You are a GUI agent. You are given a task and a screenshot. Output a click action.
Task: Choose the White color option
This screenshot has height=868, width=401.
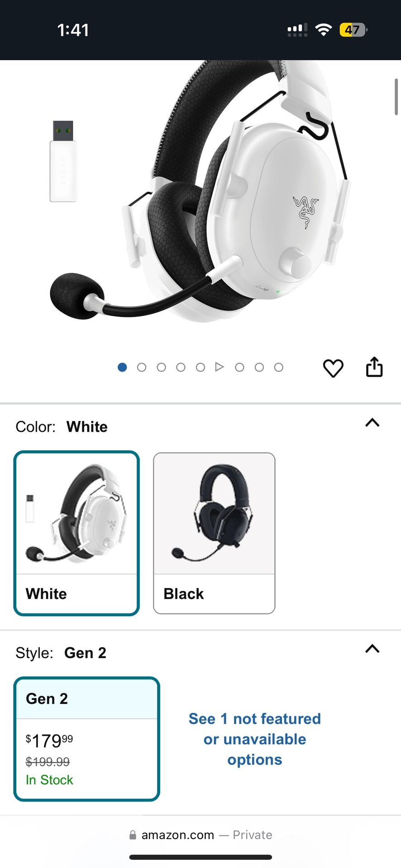(x=76, y=533)
